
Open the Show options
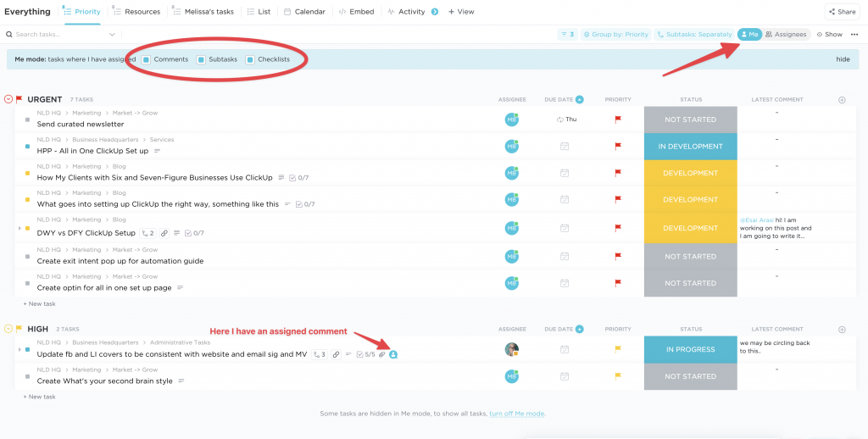tap(829, 34)
